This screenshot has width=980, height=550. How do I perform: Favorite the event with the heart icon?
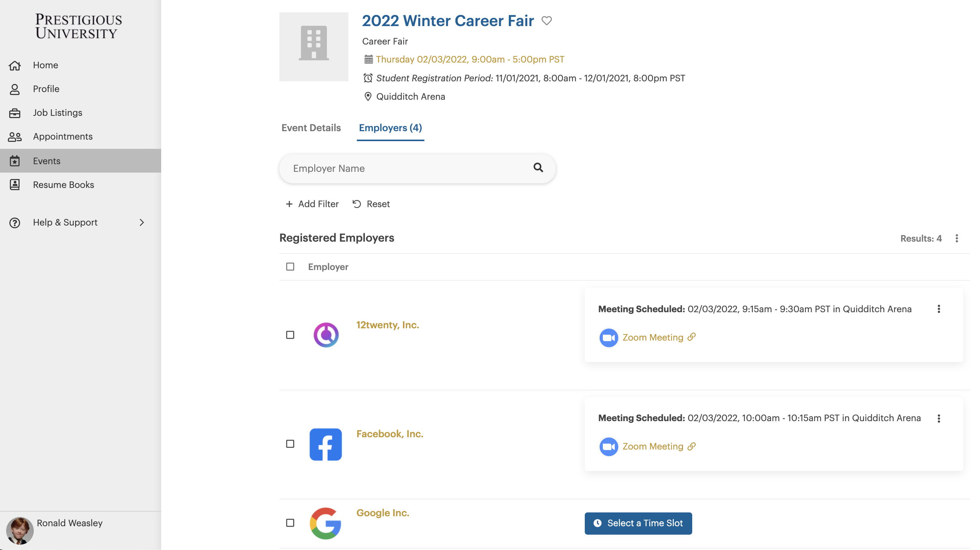coord(546,21)
